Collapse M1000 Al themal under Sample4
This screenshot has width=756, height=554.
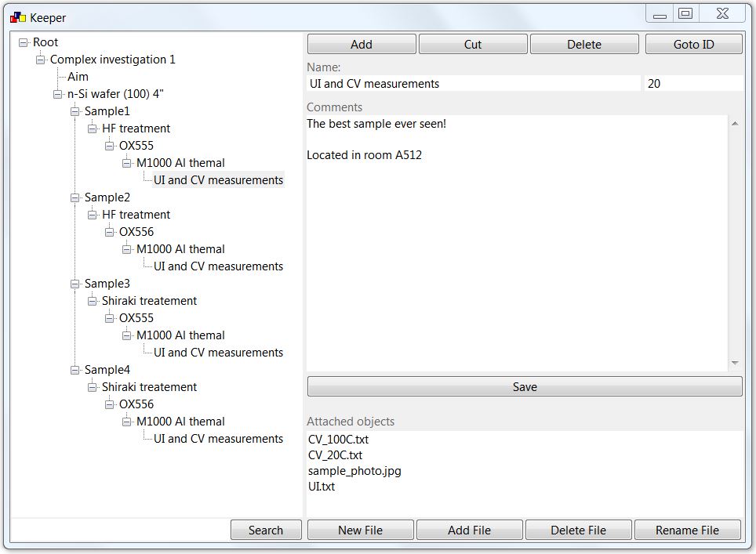point(127,422)
